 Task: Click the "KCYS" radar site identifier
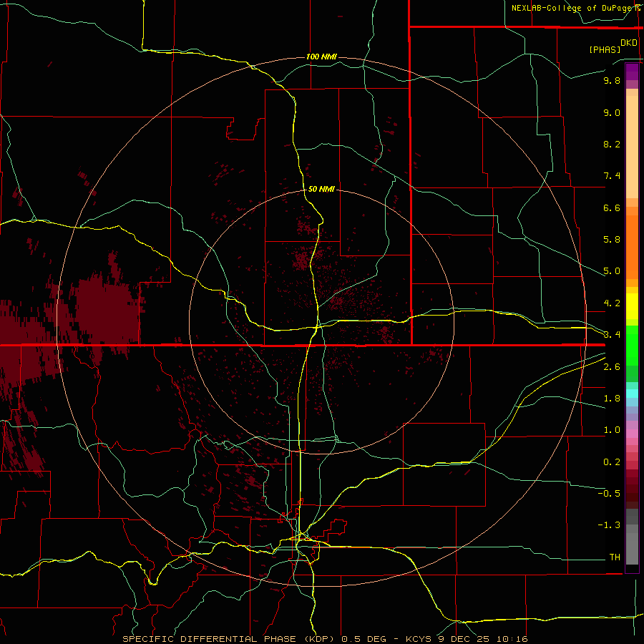tap(419, 639)
